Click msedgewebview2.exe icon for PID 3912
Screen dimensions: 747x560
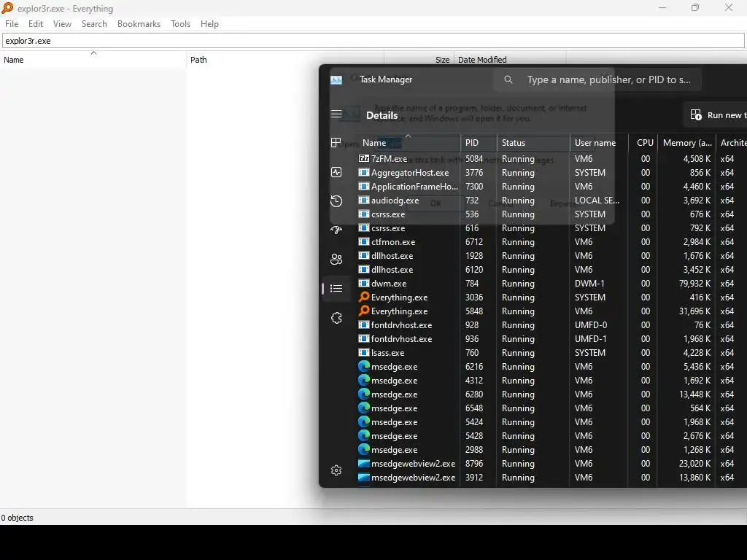(x=364, y=477)
